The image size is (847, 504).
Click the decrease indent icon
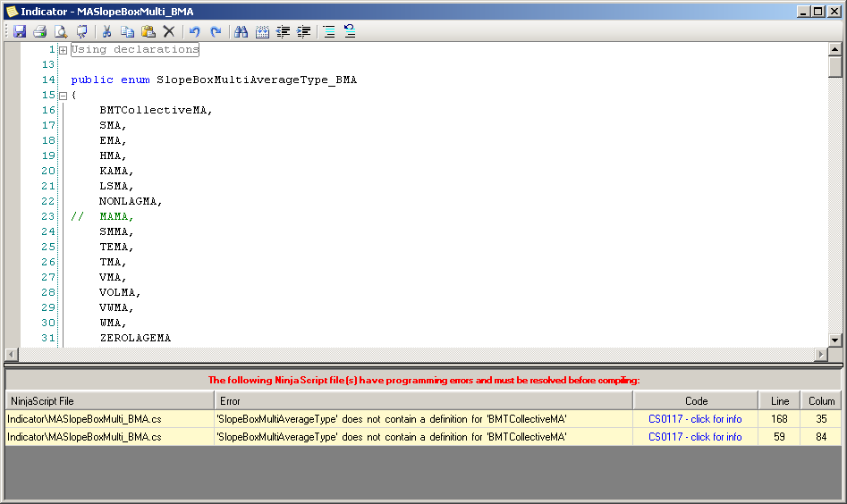[283, 32]
